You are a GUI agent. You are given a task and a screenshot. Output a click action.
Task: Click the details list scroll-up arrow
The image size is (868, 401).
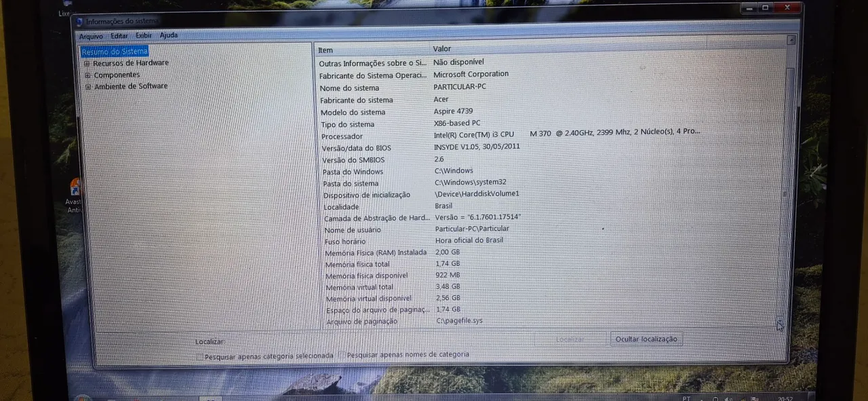791,40
